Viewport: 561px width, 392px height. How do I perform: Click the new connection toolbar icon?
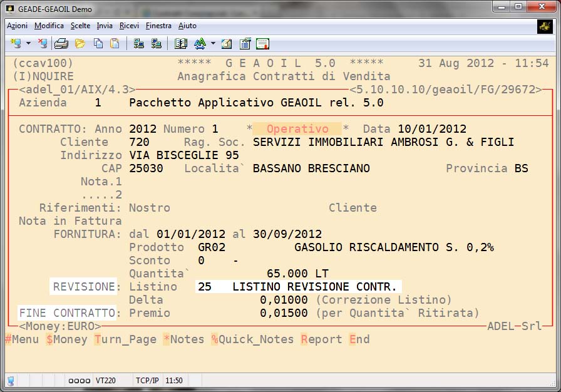tap(16, 44)
